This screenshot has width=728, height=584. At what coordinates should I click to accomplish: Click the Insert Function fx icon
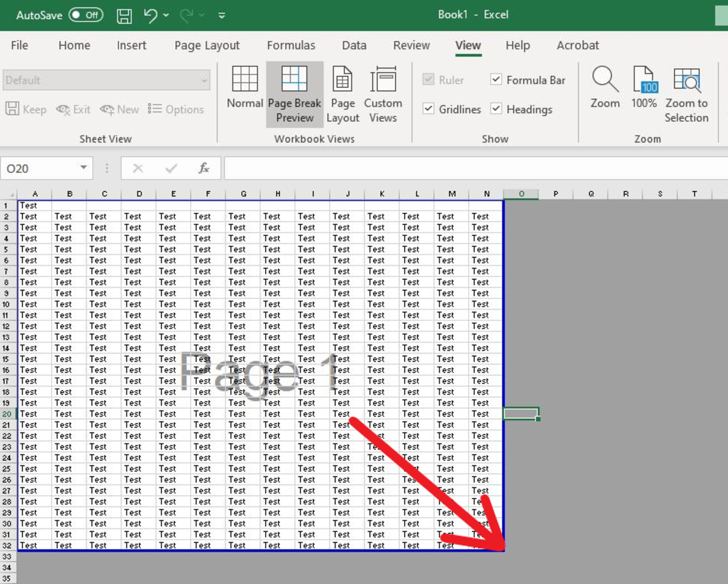point(204,169)
